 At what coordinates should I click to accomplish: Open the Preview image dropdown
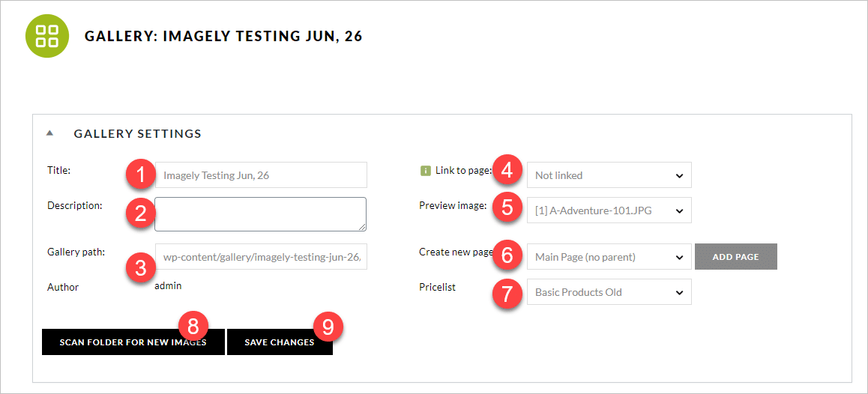[609, 210]
